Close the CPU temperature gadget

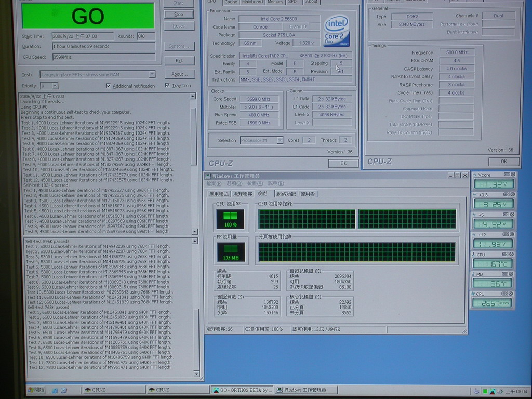[x=512, y=254]
